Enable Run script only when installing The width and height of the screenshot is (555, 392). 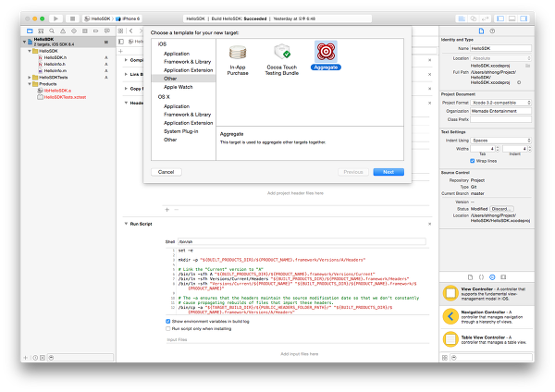167,329
